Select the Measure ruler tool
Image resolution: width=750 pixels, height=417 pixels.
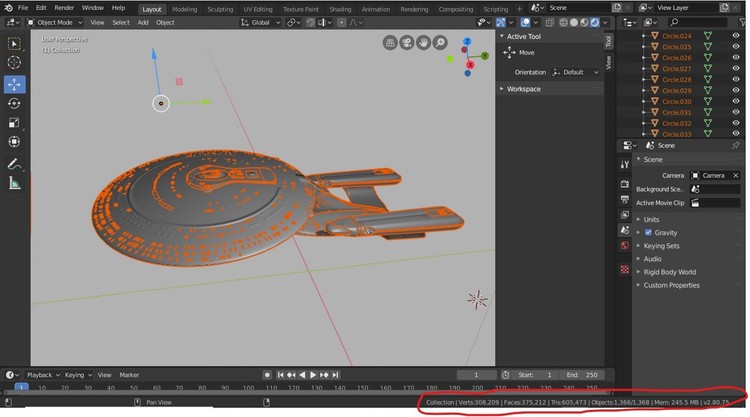point(14,183)
